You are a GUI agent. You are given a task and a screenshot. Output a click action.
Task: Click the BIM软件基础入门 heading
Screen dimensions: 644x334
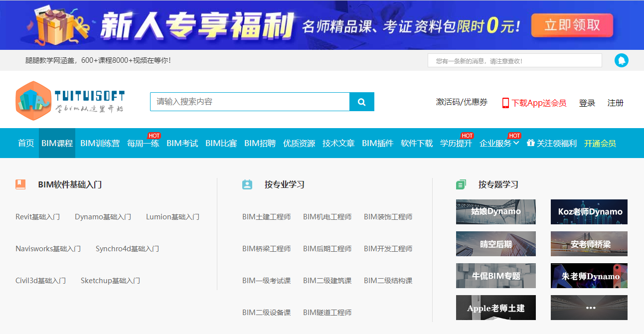[x=70, y=184]
